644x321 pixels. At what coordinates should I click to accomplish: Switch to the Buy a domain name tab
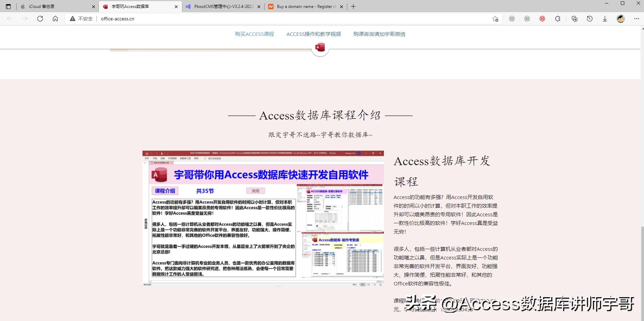click(x=304, y=6)
